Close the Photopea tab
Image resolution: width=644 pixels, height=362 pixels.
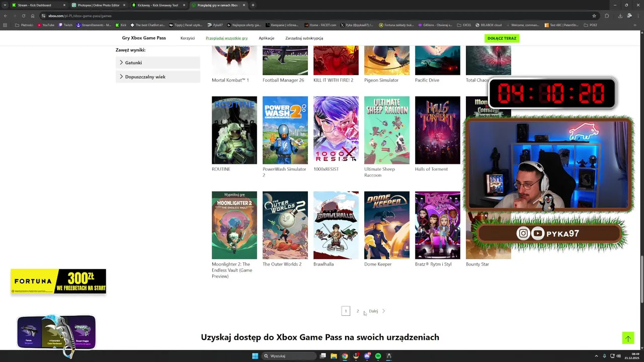click(x=124, y=5)
